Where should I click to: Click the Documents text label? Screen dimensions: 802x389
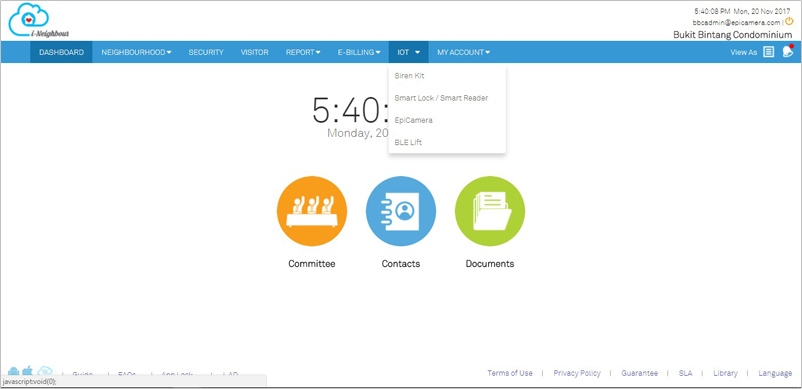click(489, 264)
